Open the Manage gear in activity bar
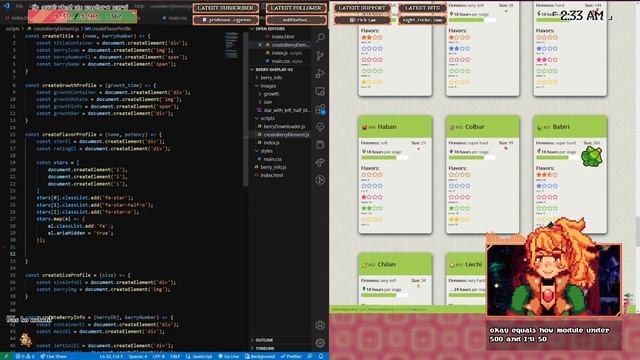The image size is (640, 360). (320, 343)
